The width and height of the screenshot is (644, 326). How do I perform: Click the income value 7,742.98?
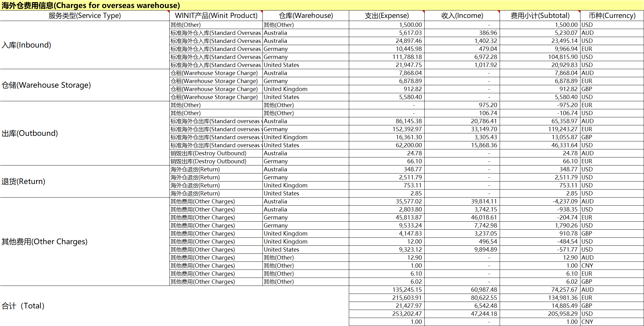tap(462, 225)
